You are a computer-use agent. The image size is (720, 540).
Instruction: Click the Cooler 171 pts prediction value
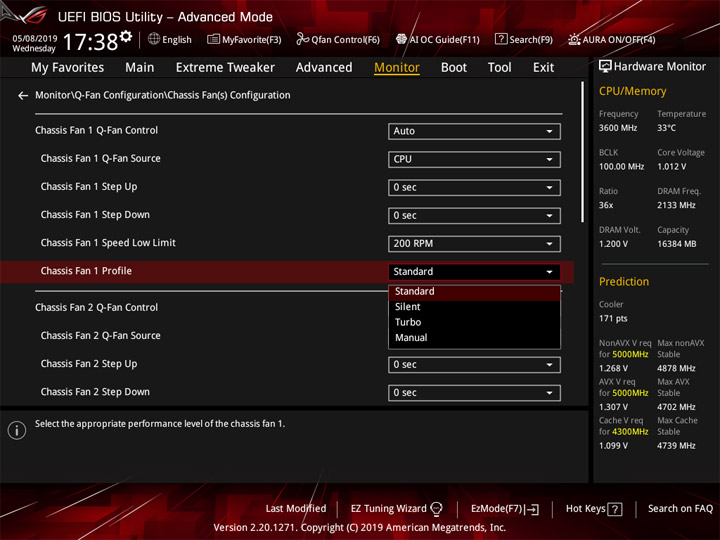[x=613, y=319]
